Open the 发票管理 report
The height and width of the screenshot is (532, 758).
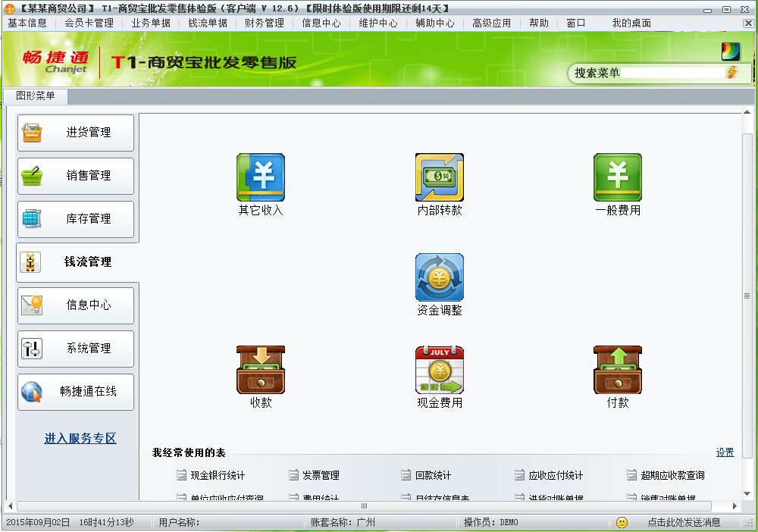321,475
